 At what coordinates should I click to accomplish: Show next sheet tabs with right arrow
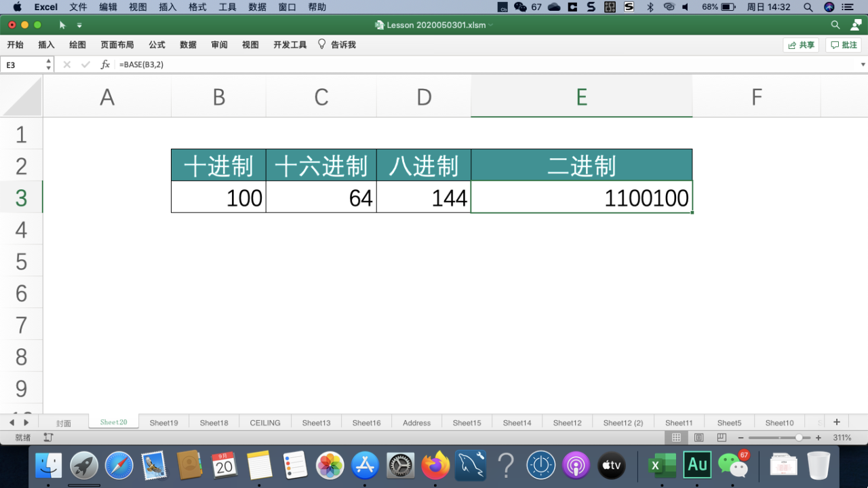click(x=26, y=422)
